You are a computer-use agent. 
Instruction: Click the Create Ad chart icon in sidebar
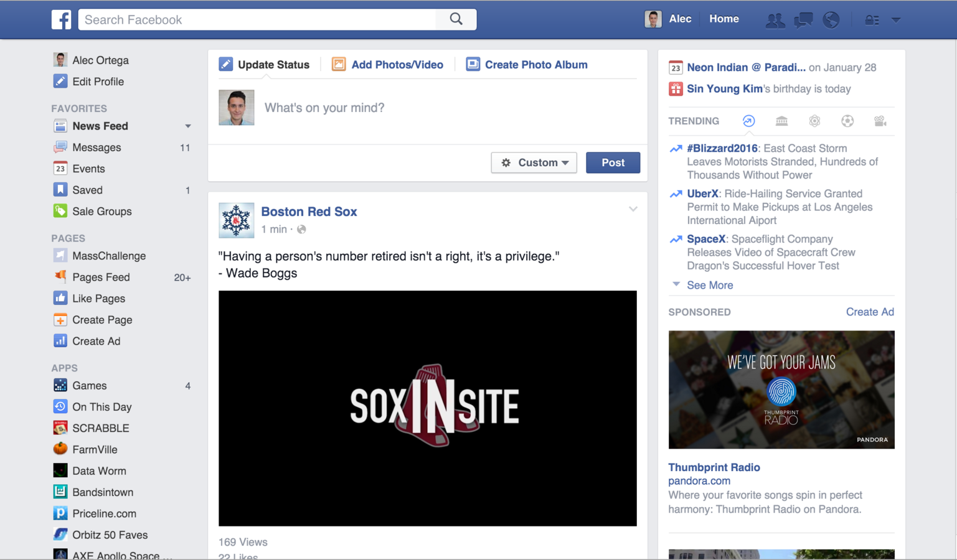coord(60,341)
